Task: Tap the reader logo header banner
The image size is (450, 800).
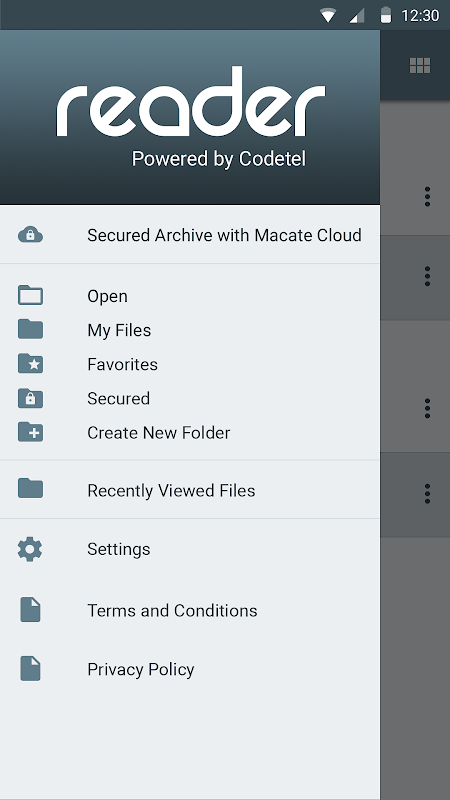Action: click(190, 117)
